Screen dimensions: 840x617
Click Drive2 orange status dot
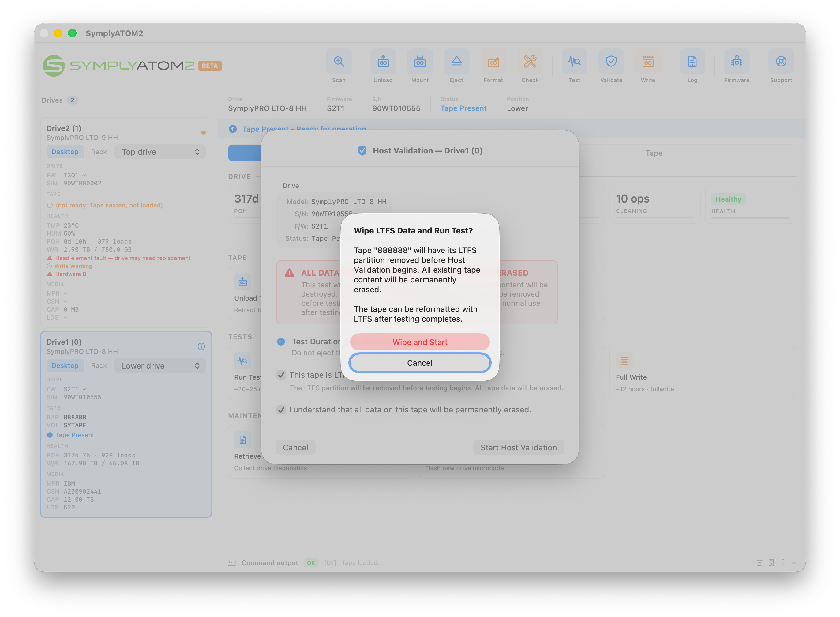point(203,133)
